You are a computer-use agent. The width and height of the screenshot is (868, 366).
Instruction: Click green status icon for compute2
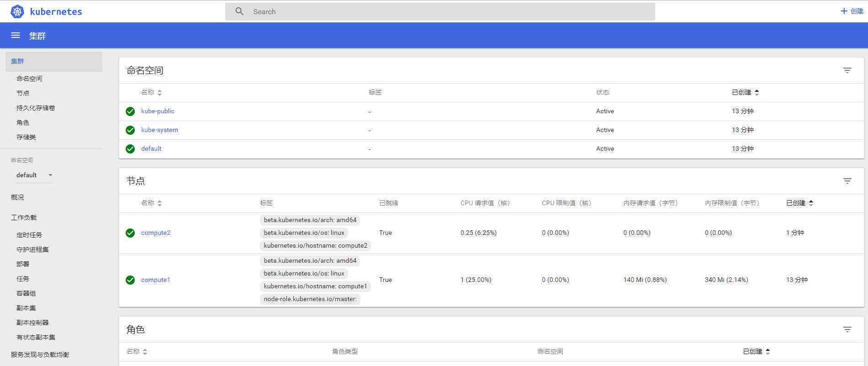tap(130, 233)
